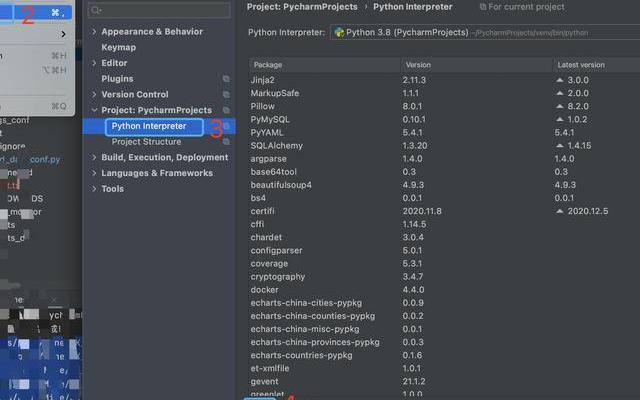Screen dimensions: 640x400
Task: Click project-level icon beside Project: PycharmProjects
Action: pyautogui.click(x=226, y=110)
